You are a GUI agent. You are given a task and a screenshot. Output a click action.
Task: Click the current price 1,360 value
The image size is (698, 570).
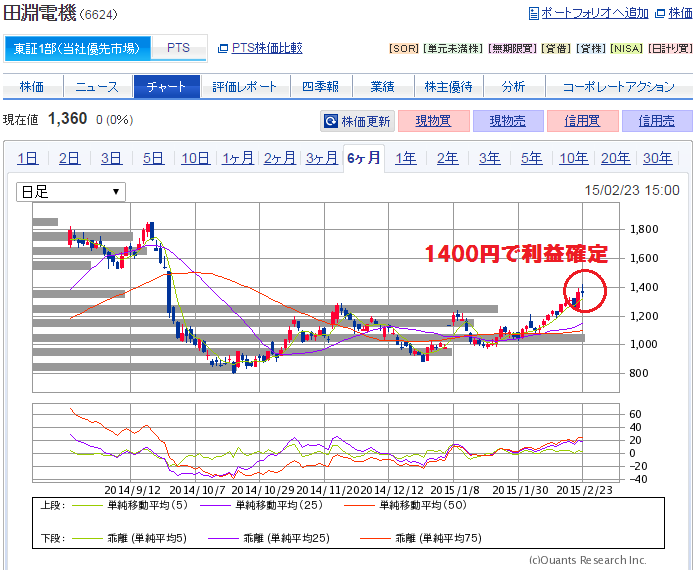(x=68, y=119)
